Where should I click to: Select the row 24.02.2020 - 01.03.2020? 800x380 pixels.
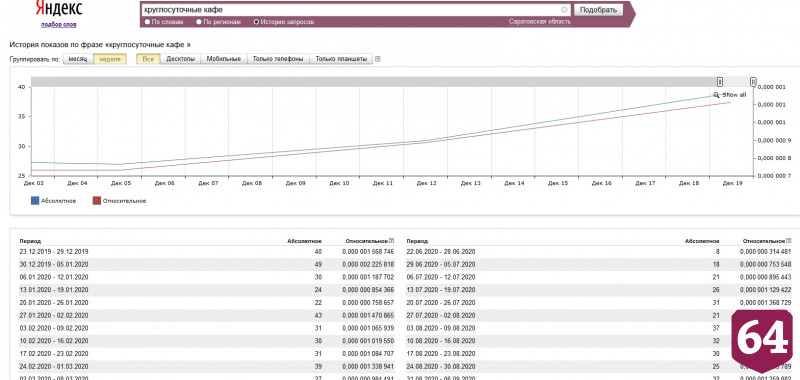point(207,366)
